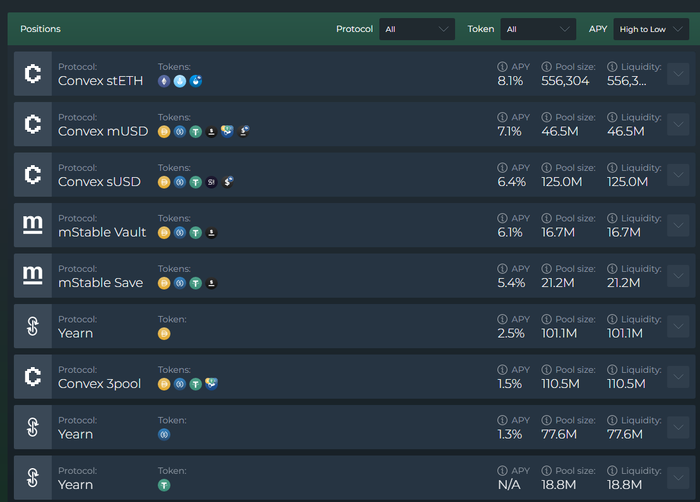The height and width of the screenshot is (502, 700).
Task: Click the Convex mUSD protocol name
Action: point(103,131)
